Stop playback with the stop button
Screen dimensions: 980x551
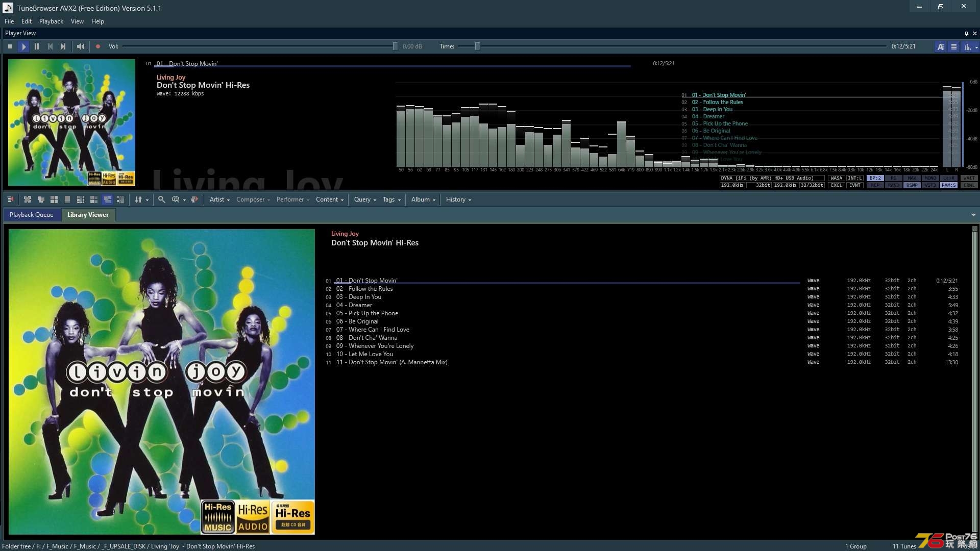[10, 46]
